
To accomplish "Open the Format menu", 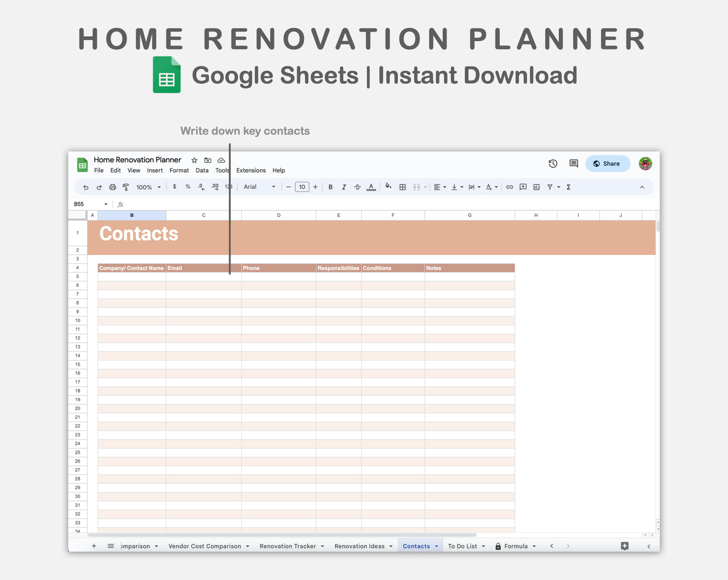I will pos(179,170).
